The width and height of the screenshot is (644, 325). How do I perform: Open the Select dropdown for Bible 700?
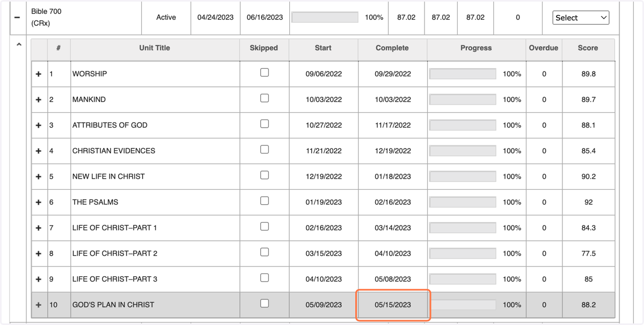click(581, 18)
